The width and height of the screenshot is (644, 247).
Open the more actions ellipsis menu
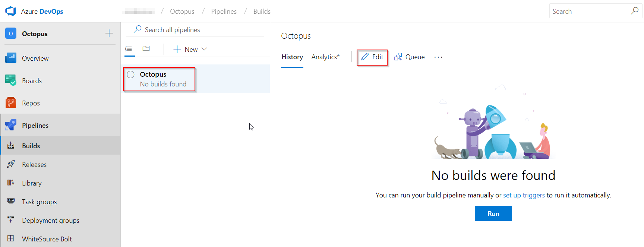coord(438,57)
